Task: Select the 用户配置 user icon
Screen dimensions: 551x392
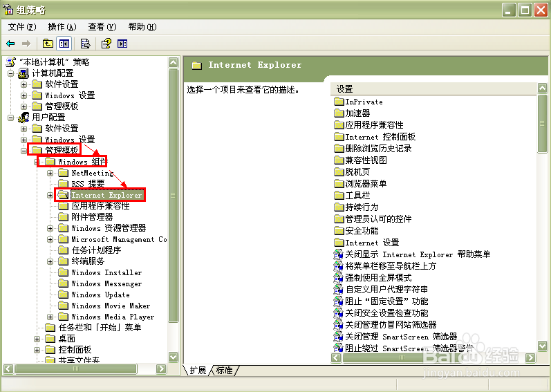Action: pyautogui.click(x=24, y=117)
